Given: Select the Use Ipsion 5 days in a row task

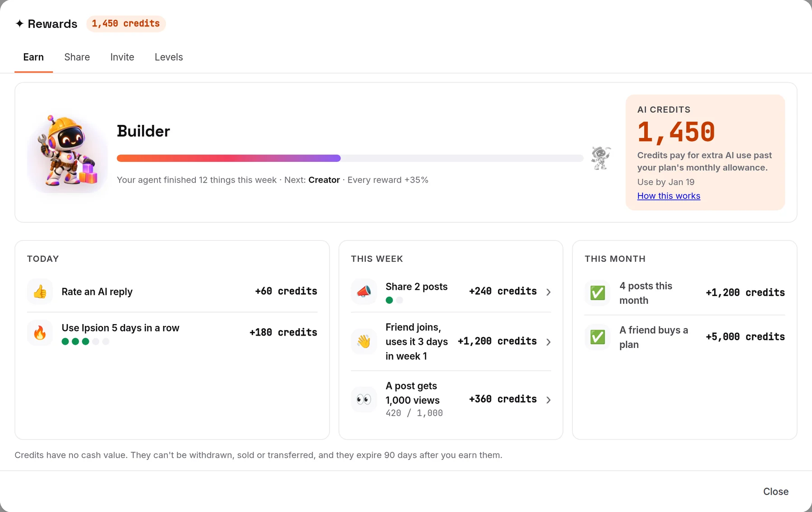Looking at the screenshot, I should pos(172,333).
